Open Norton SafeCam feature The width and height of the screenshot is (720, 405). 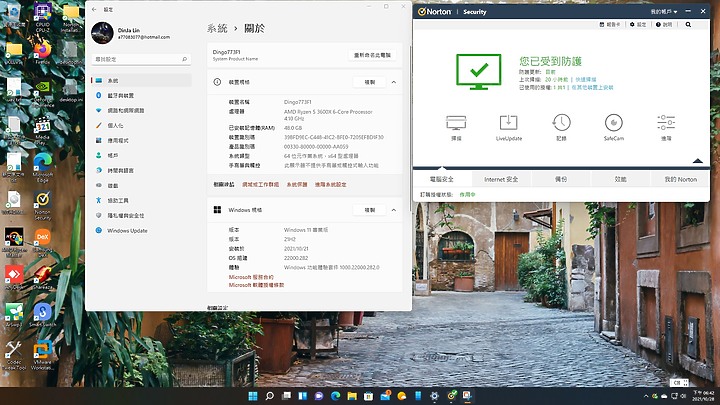pyautogui.click(x=613, y=128)
